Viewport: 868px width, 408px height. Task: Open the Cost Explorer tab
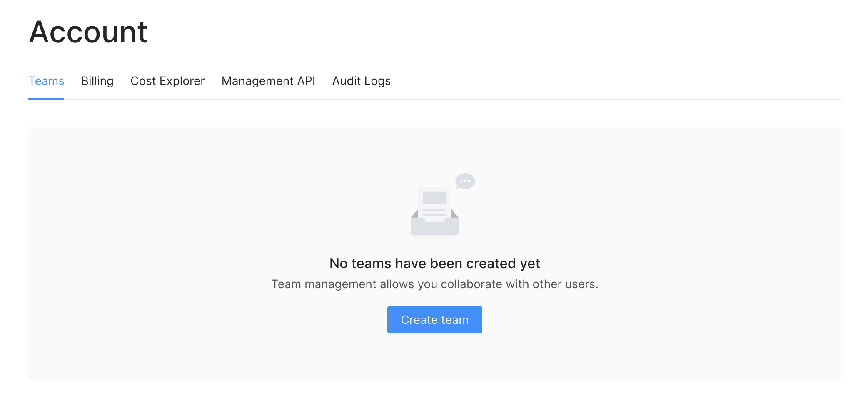click(167, 81)
